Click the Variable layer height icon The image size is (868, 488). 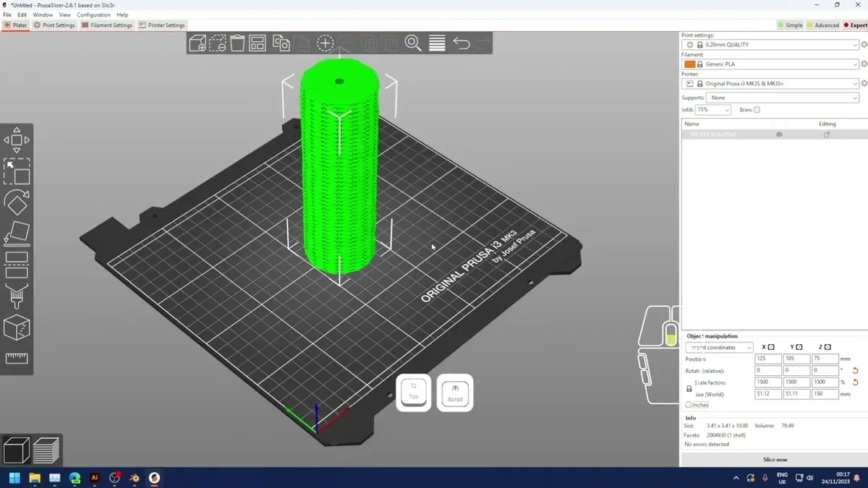click(437, 43)
